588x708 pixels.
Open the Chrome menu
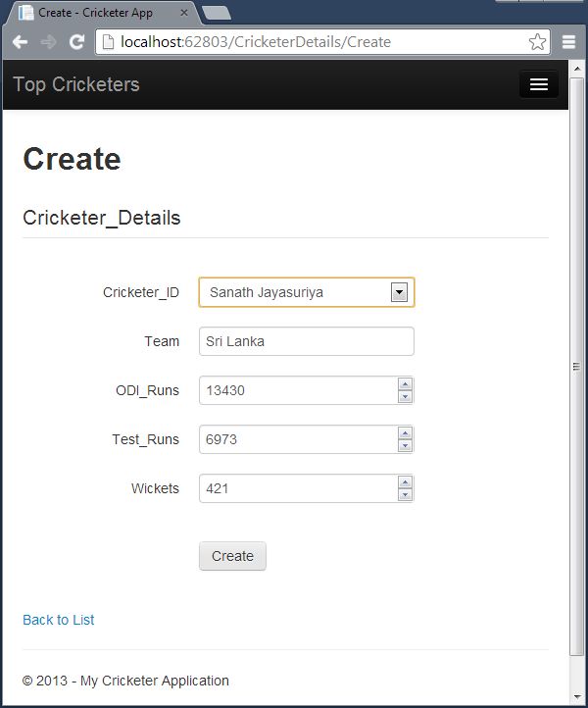tap(568, 42)
